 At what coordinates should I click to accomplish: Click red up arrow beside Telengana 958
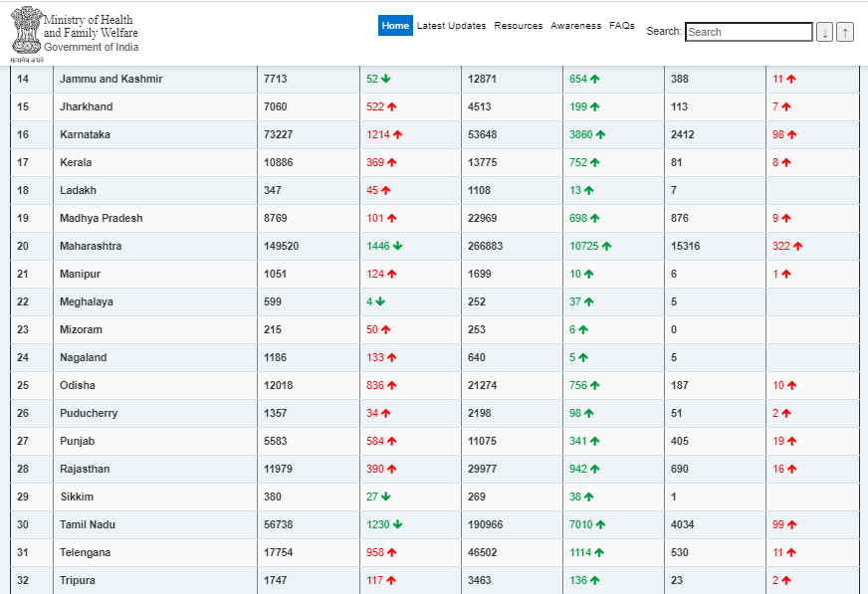tap(392, 552)
